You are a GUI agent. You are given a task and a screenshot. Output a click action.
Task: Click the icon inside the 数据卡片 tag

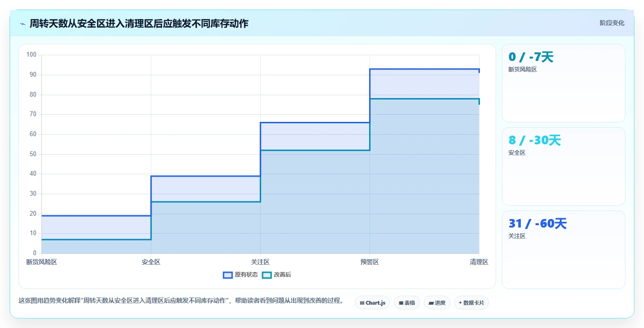pyautogui.click(x=460, y=303)
